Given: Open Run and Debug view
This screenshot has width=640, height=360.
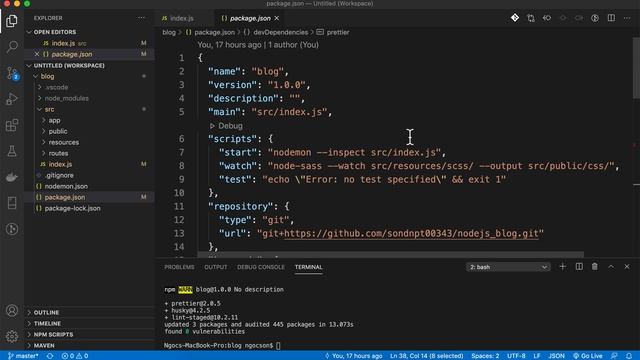Looking at the screenshot, I should [x=12, y=99].
